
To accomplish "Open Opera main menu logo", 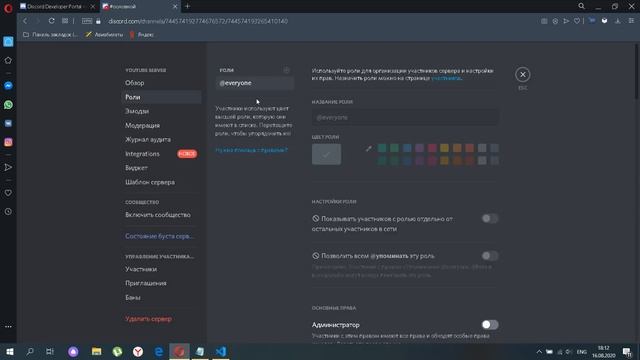I will 8,8.
